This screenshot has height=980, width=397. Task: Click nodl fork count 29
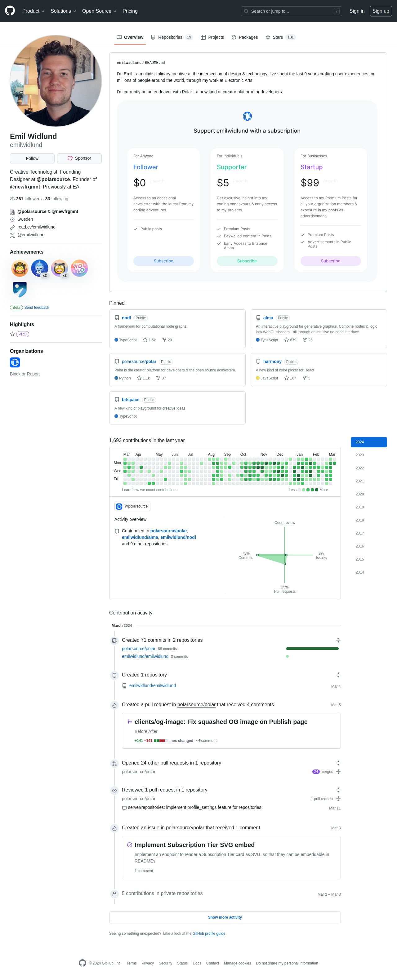tap(167, 340)
